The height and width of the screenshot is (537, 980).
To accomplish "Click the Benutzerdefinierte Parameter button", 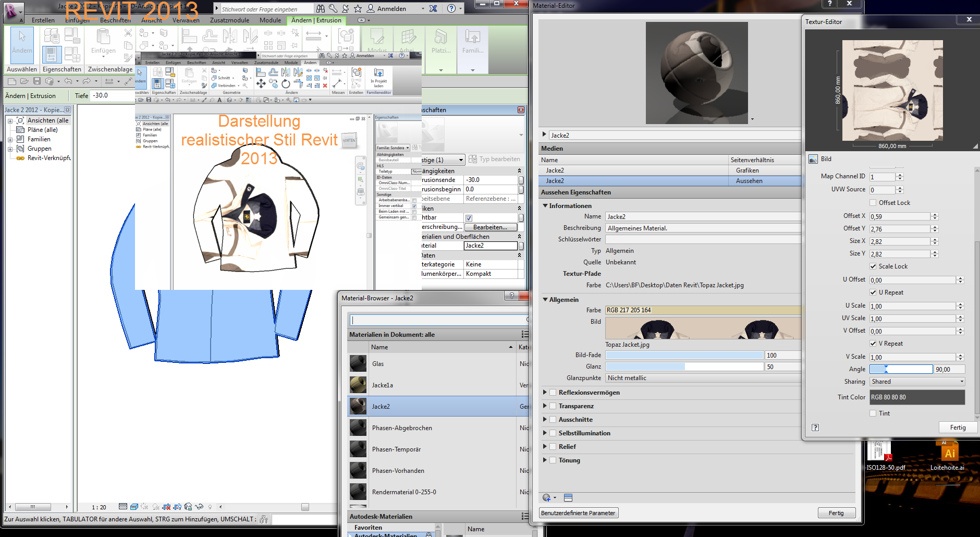I will 578,513.
